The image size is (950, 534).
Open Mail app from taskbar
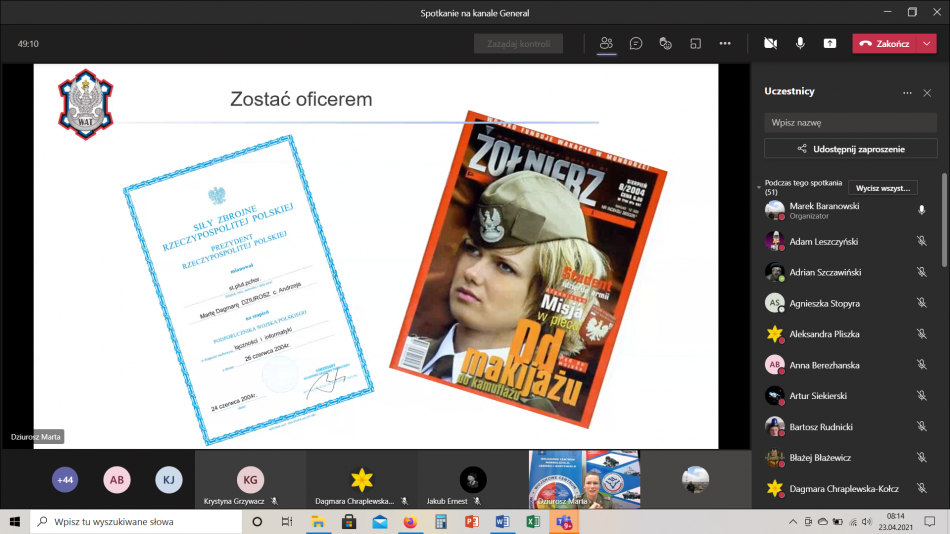click(380, 522)
